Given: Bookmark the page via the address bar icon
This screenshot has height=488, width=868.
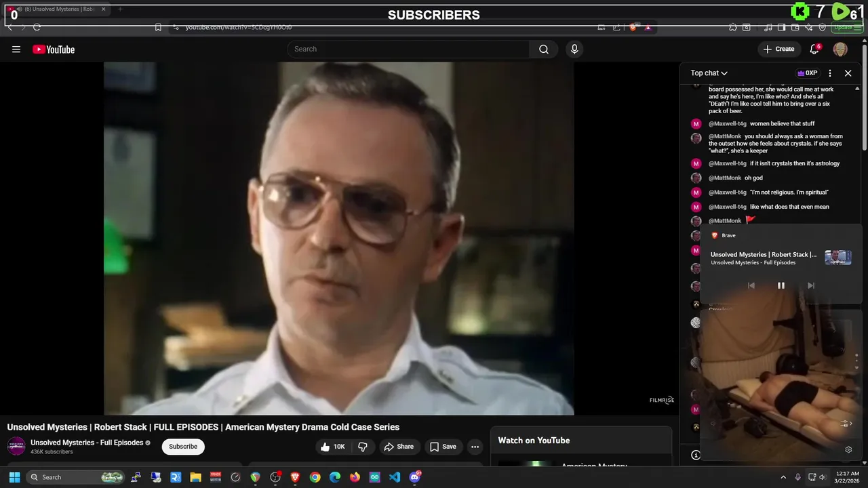Looking at the screenshot, I should point(158,27).
